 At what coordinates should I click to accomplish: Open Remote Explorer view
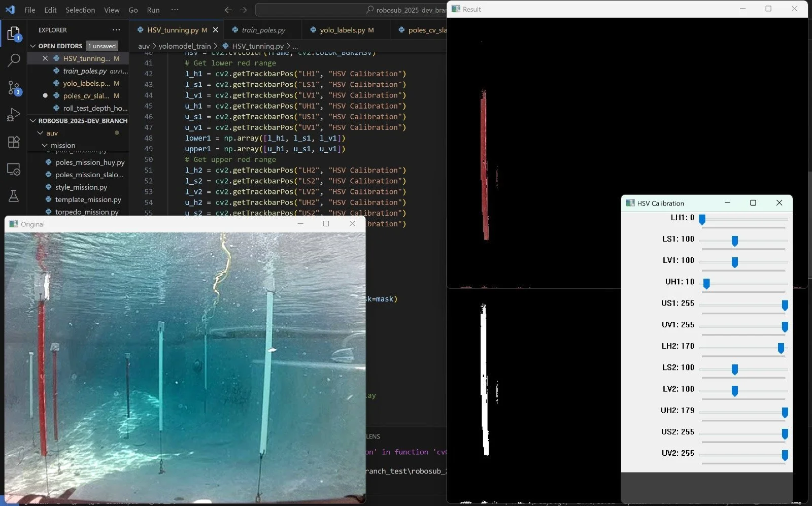click(x=14, y=169)
